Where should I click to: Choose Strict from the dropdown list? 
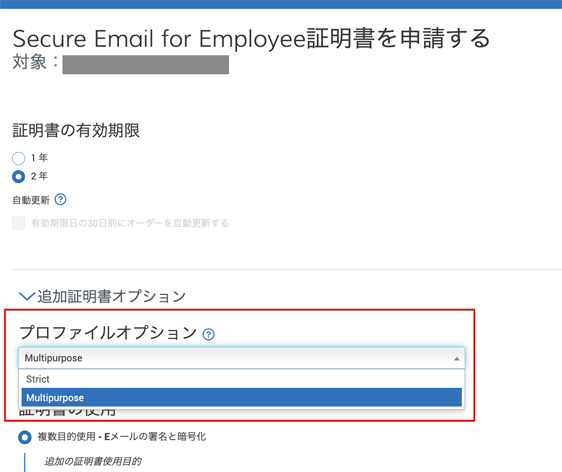coord(242,379)
